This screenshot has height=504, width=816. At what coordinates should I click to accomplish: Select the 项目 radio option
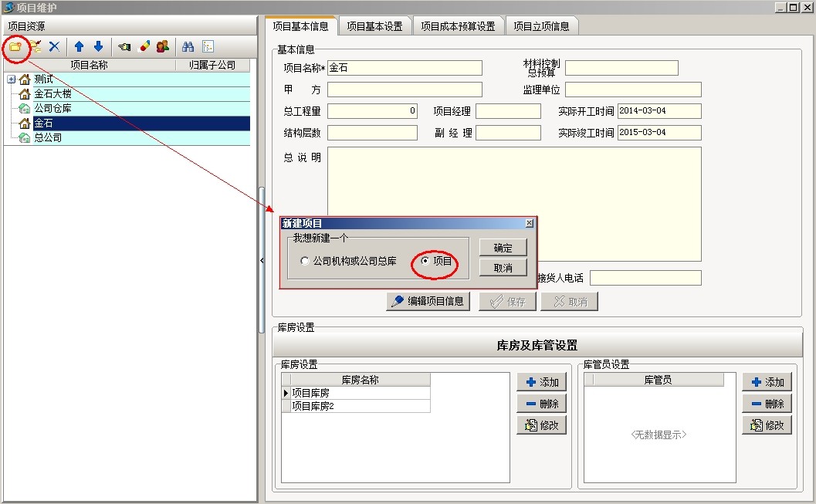tap(425, 262)
